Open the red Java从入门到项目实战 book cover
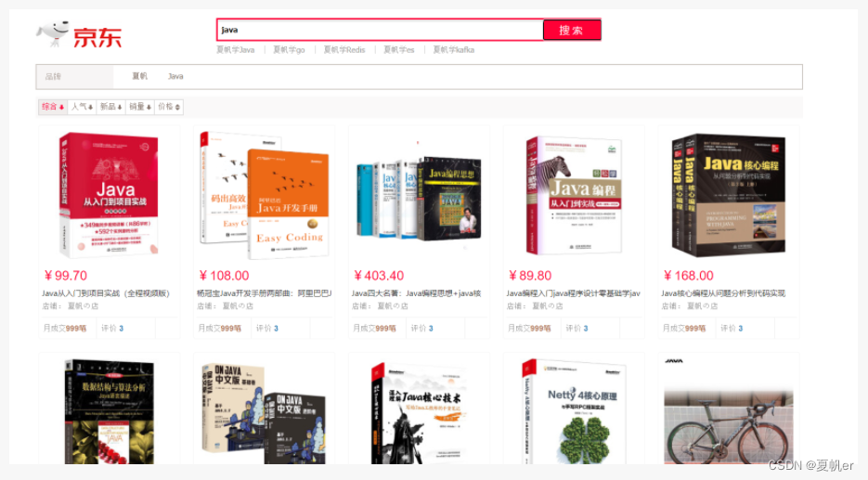Viewport: 868px width, 480px height. click(109, 195)
